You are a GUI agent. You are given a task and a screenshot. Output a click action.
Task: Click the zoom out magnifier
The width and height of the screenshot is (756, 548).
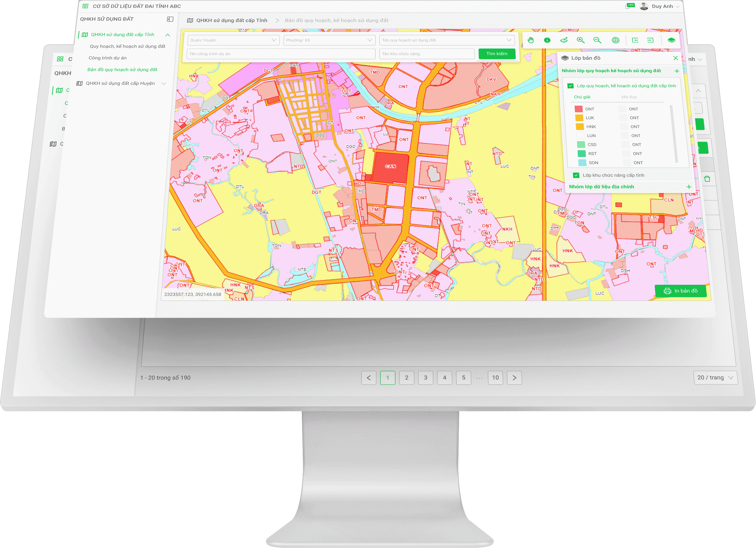point(597,40)
